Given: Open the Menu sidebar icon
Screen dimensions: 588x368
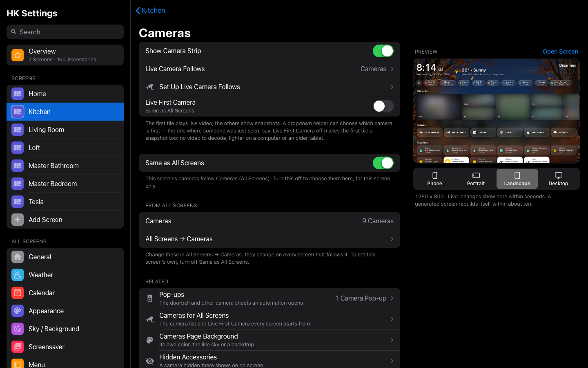Looking at the screenshot, I should point(18,364).
